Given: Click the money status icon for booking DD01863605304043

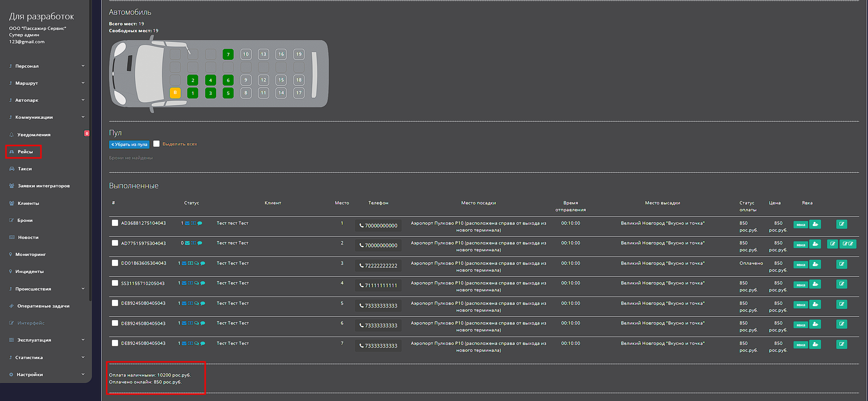Looking at the screenshot, I should point(190,263).
